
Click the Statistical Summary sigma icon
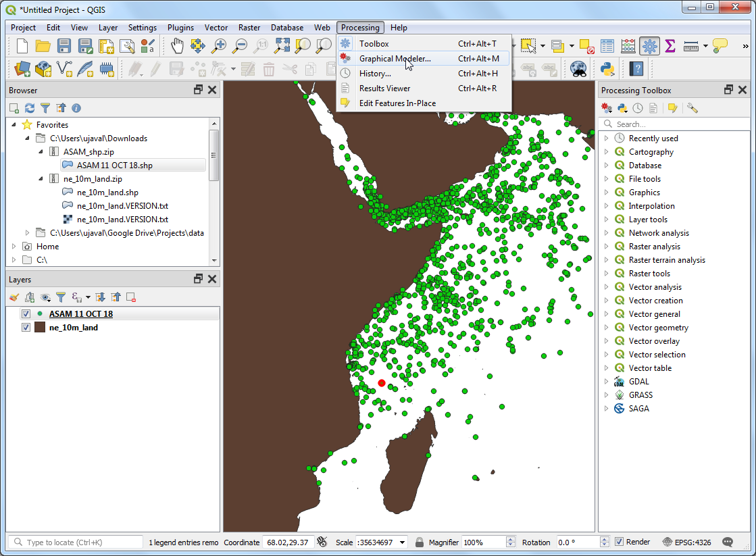[670, 46]
